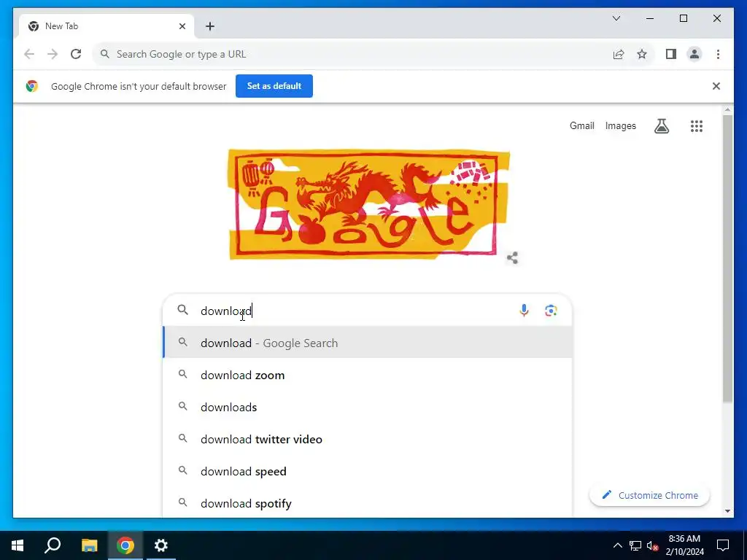The height and width of the screenshot is (560, 747).
Task: Open Google Images link
Action: click(x=620, y=125)
